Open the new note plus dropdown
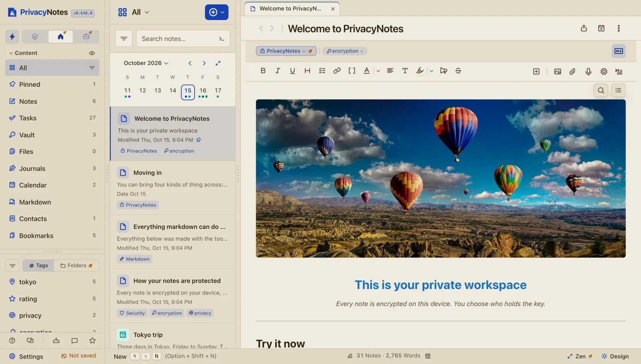Viewport: 641px width, 364px height. click(x=217, y=12)
